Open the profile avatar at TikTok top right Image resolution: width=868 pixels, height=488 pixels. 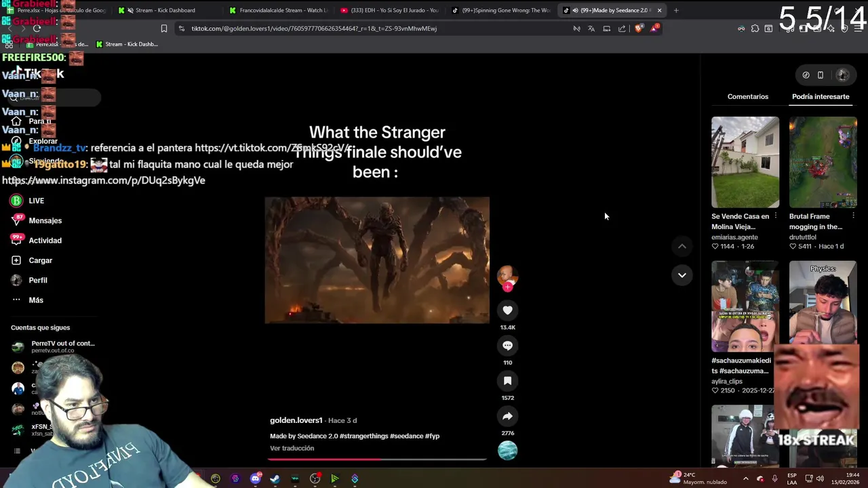click(x=842, y=75)
